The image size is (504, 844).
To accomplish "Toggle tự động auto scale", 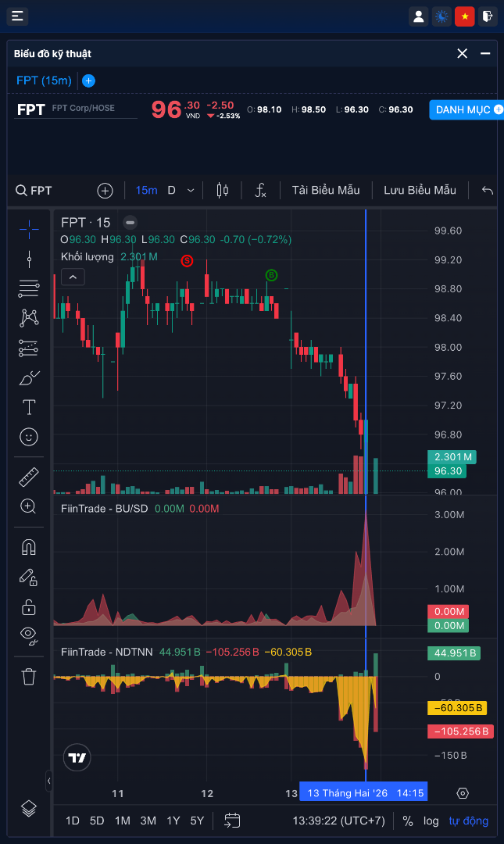I will (x=469, y=821).
